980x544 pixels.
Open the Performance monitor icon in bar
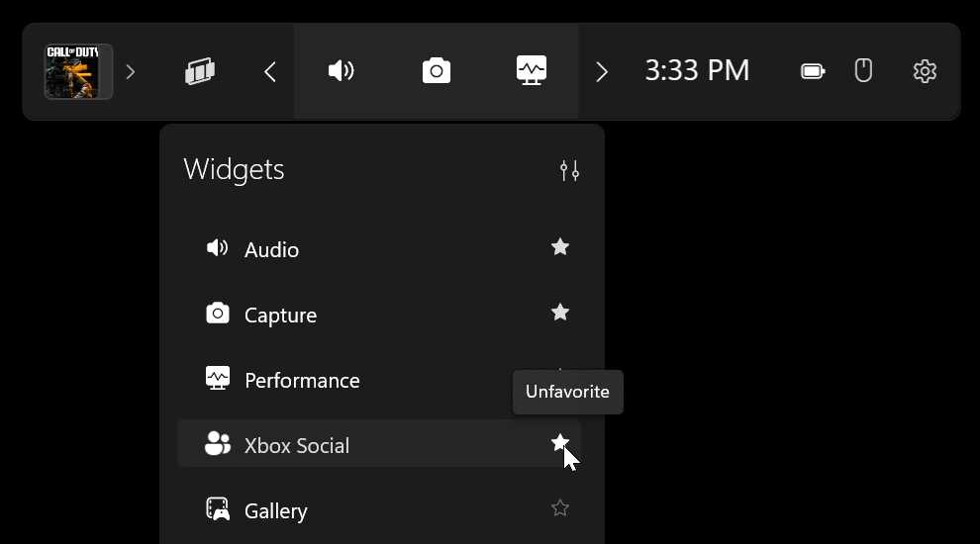pos(532,70)
